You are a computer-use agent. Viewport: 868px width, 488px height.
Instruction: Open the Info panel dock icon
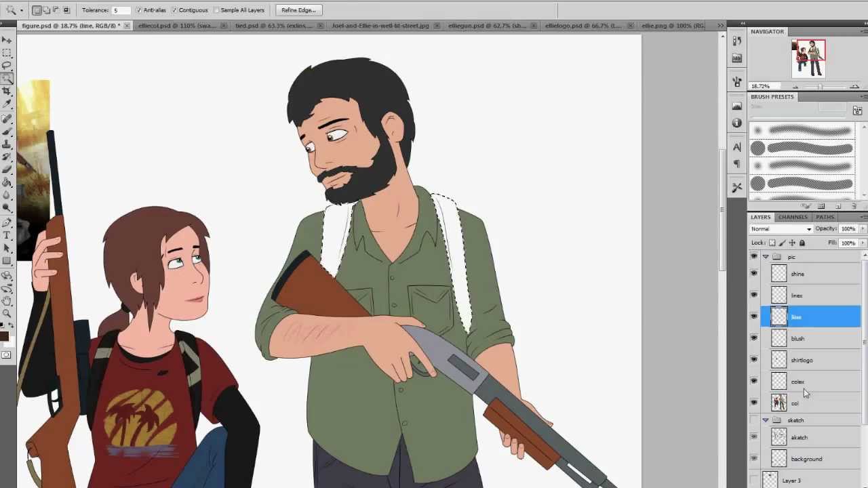click(x=737, y=123)
